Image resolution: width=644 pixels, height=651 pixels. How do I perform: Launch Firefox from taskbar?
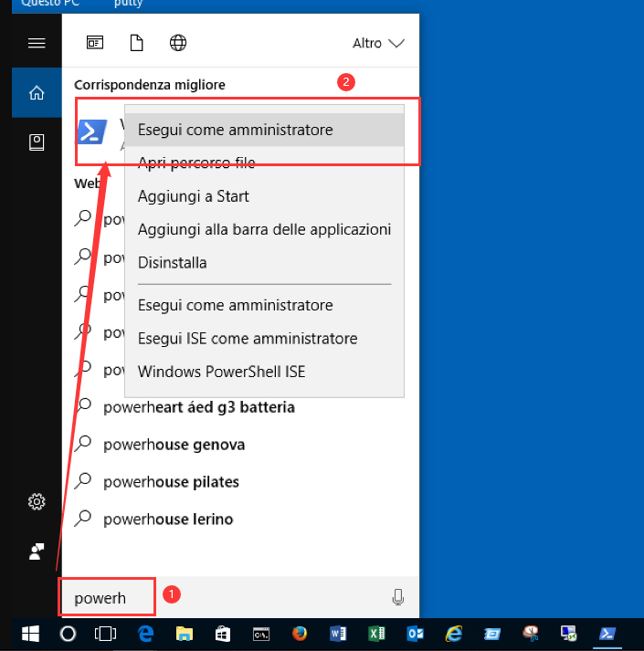click(299, 634)
